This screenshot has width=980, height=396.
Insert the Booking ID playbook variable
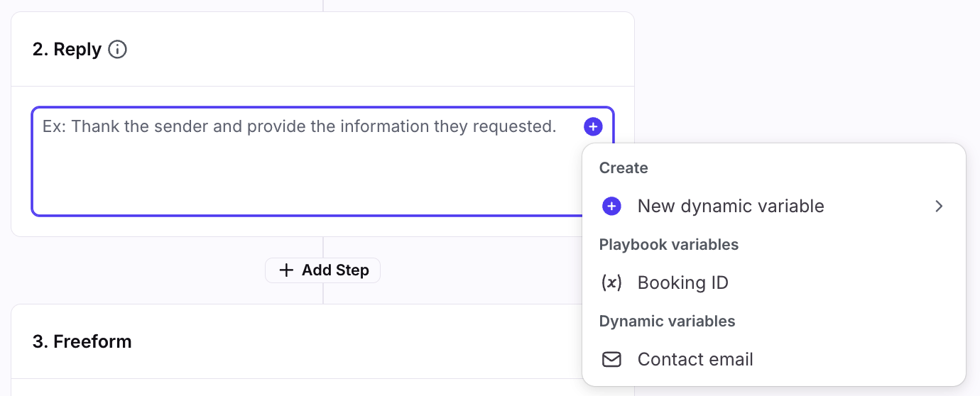click(682, 282)
